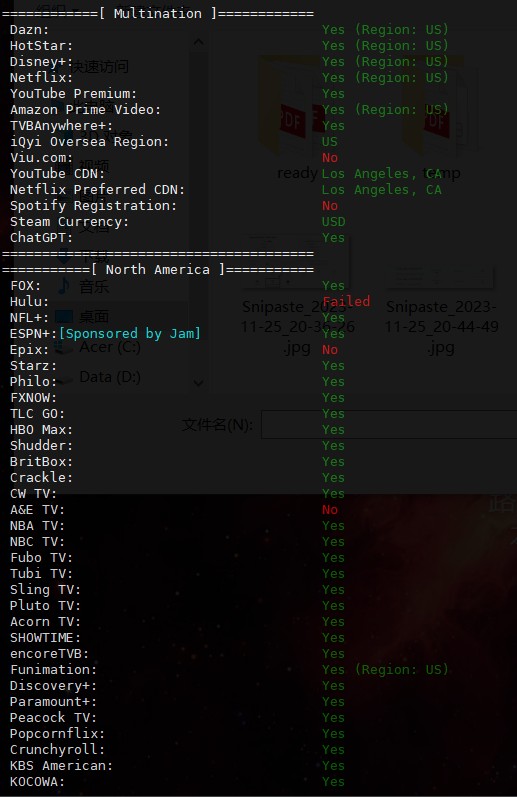Click the 'TVBAnywhere+:' label
Viewport: 517px width, 797px height.
pos(62,126)
